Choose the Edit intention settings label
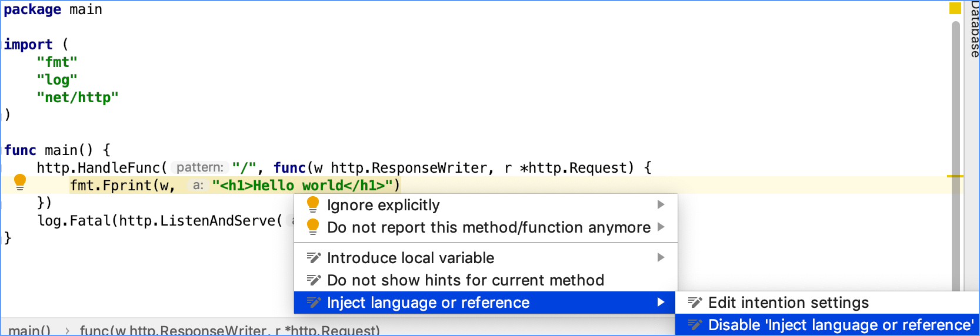980x336 pixels. [788, 303]
